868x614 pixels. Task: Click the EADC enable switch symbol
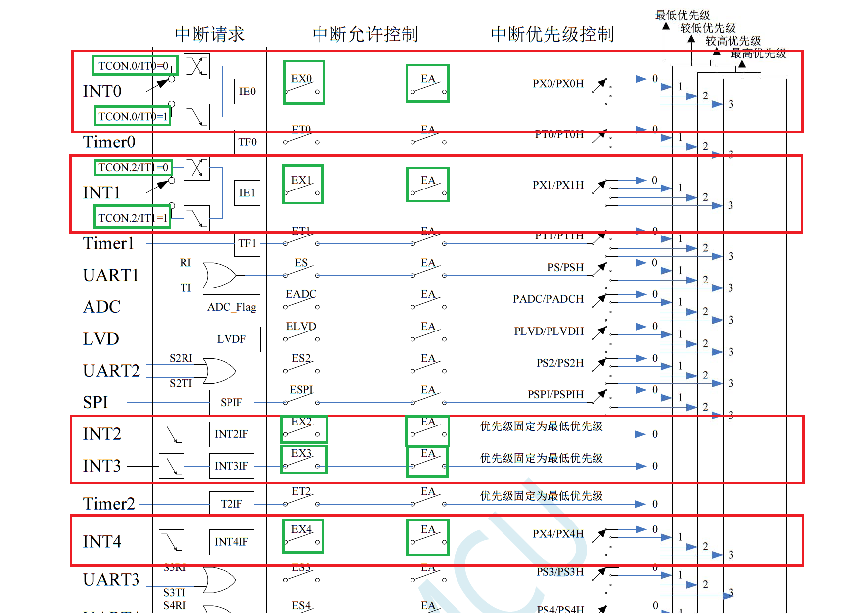click(302, 303)
